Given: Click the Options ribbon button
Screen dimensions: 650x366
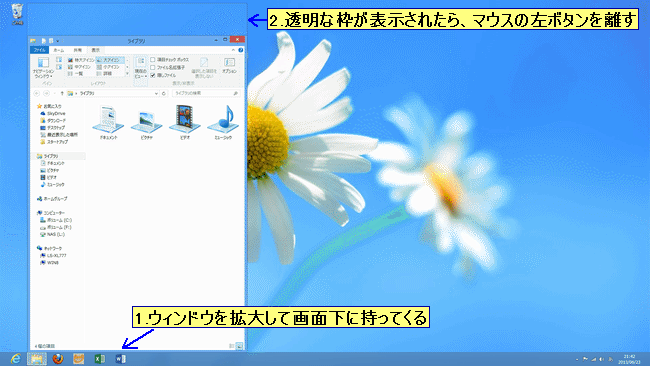Looking at the screenshot, I should (x=229, y=65).
